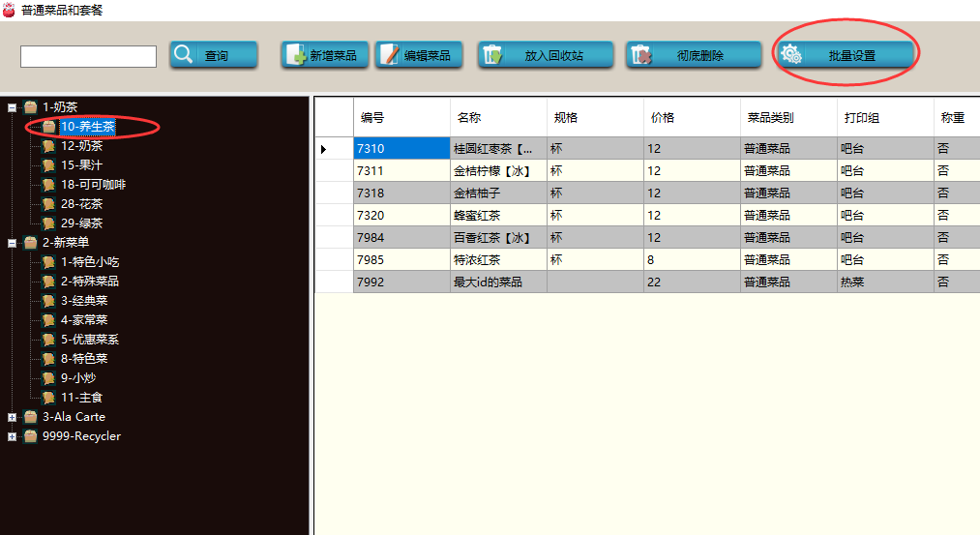Click the magnifier icon on Query button

[184, 55]
